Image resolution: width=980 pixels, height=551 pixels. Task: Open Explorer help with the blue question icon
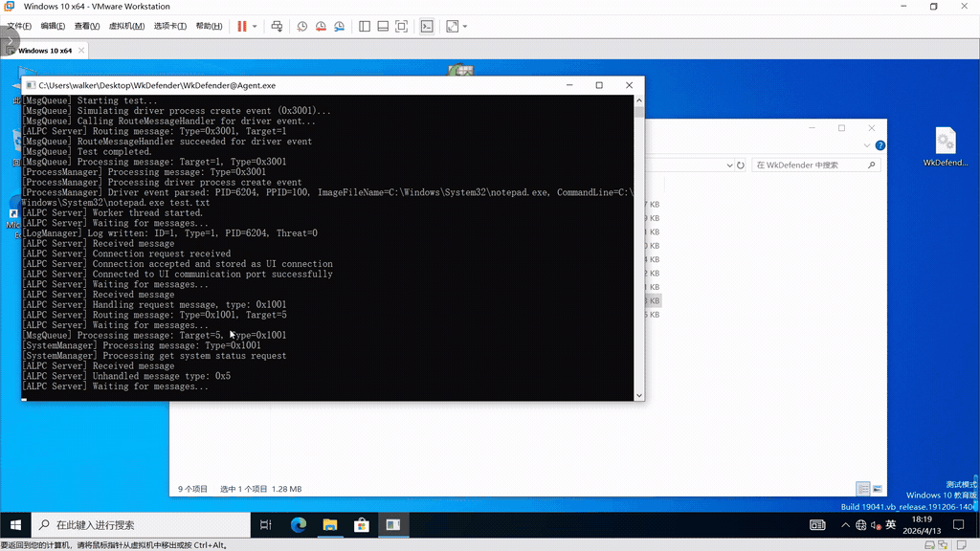click(x=880, y=145)
